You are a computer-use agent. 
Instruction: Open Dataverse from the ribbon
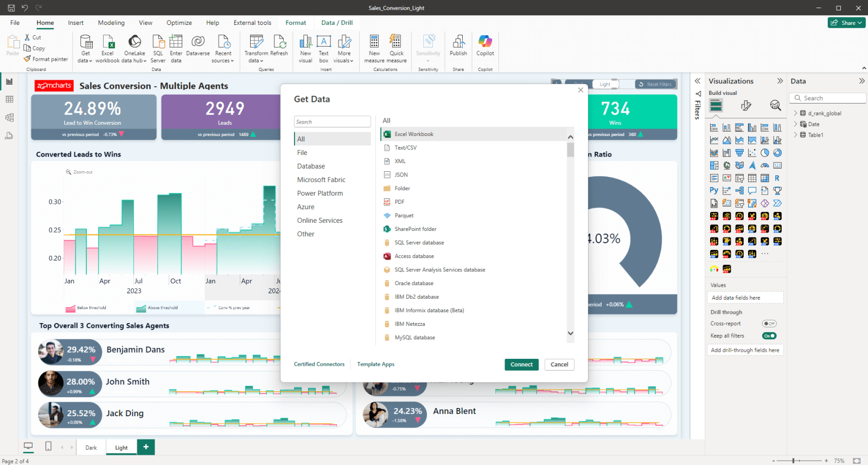pyautogui.click(x=198, y=46)
